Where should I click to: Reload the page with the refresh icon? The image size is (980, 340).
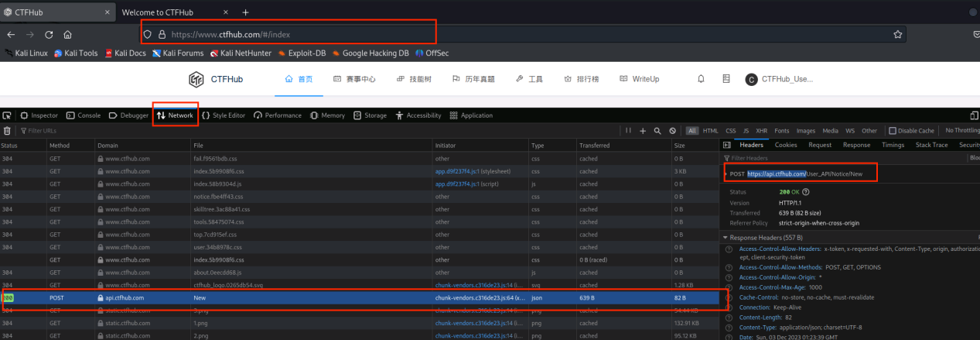tap(49, 35)
